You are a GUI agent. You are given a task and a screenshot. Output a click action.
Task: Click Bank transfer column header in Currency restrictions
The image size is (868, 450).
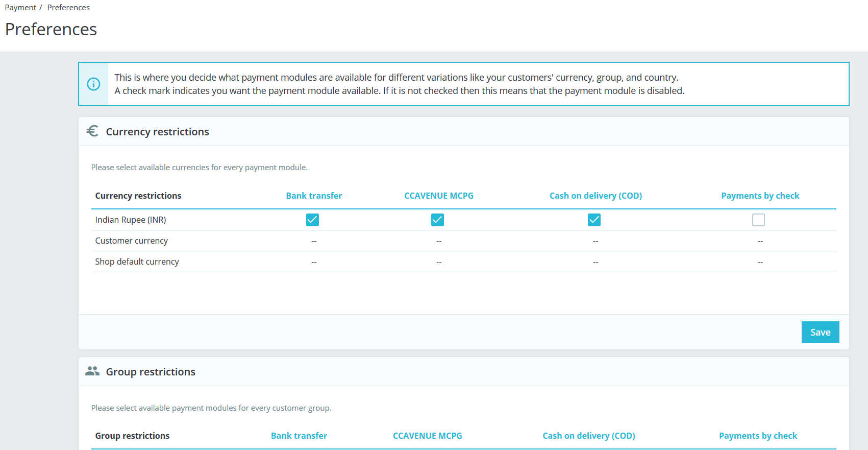(314, 196)
